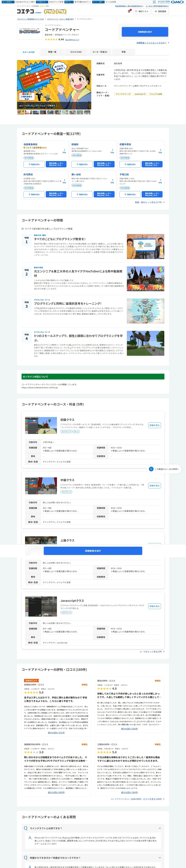
Task: Click the JavaScript tag
Action: click(x=140, y=94)
